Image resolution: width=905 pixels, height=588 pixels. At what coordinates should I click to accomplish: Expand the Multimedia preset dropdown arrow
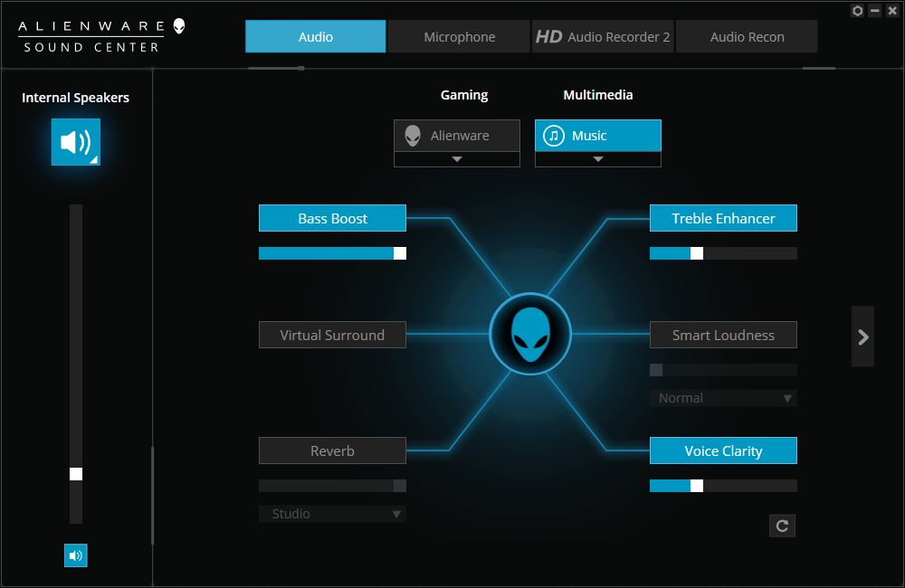(598, 159)
